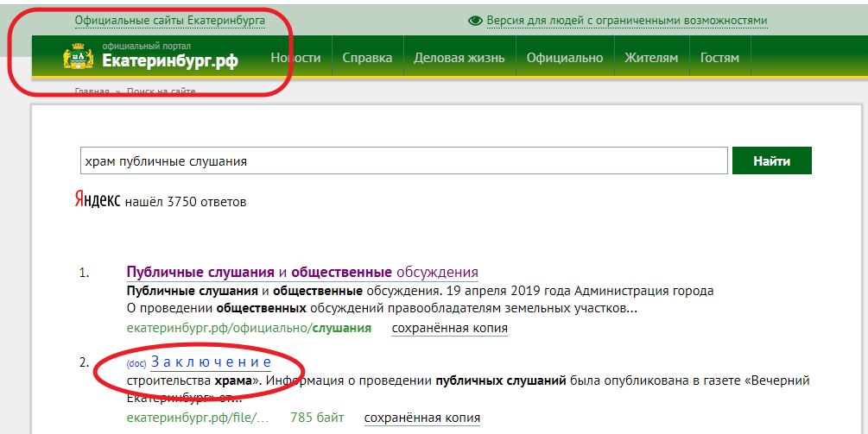Click the (doc) file type label
The height and width of the screenshot is (434, 868).
[x=137, y=363]
